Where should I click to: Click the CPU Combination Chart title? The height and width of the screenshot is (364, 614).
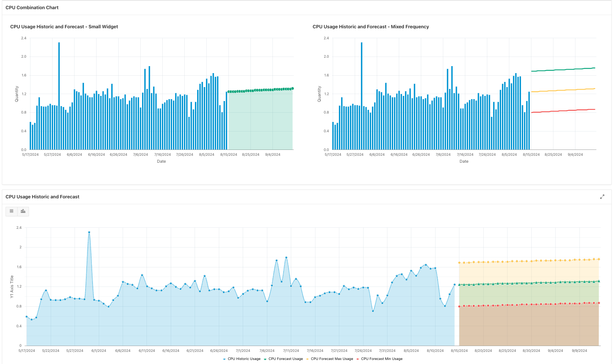click(x=32, y=8)
